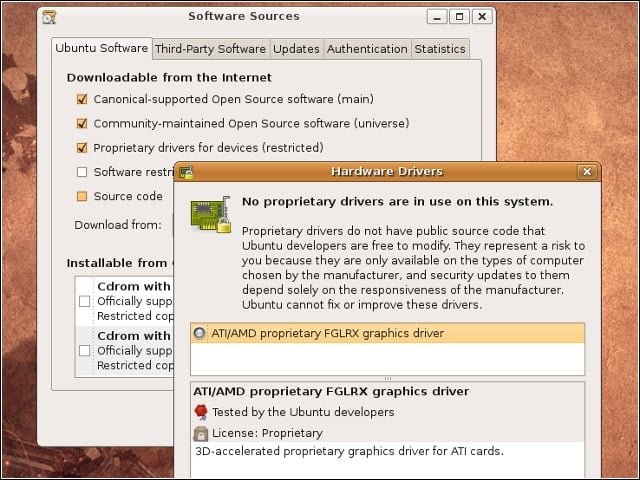Click the License Proprietary lock icon

(200, 433)
